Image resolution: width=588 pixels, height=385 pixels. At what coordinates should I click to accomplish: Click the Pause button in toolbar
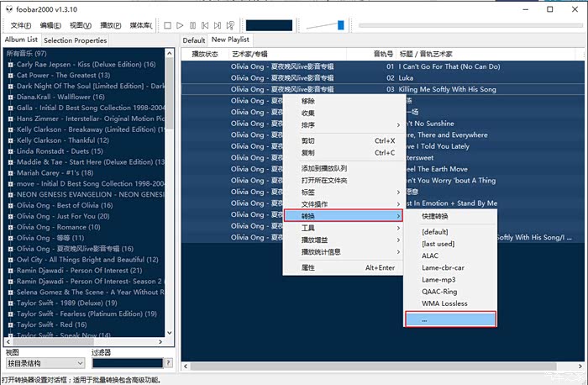click(x=194, y=26)
